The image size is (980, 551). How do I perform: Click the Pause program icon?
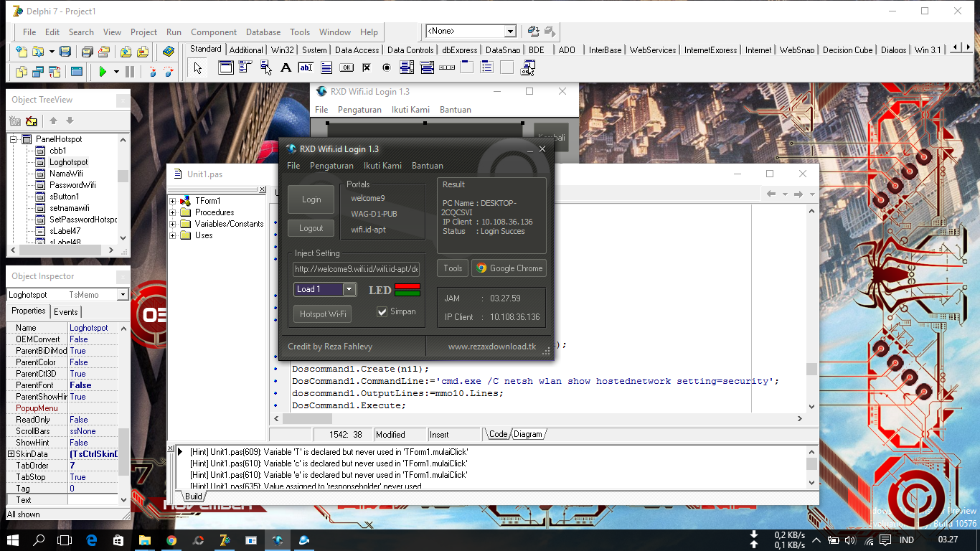click(130, 72)
